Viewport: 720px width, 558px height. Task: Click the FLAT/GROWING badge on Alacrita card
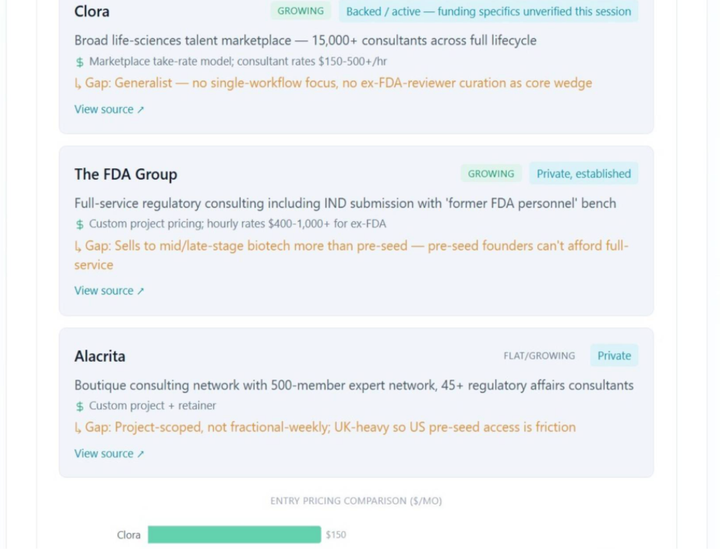539,355
